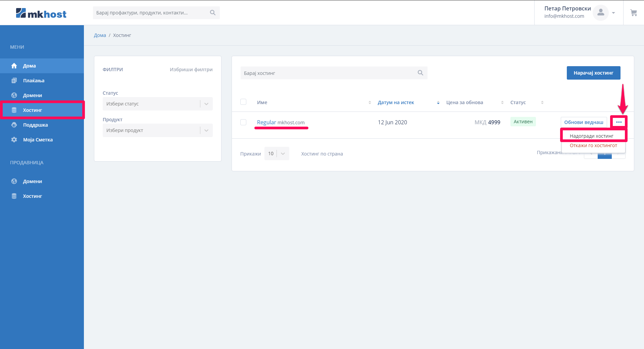Expand the account menu arrow

613,13
